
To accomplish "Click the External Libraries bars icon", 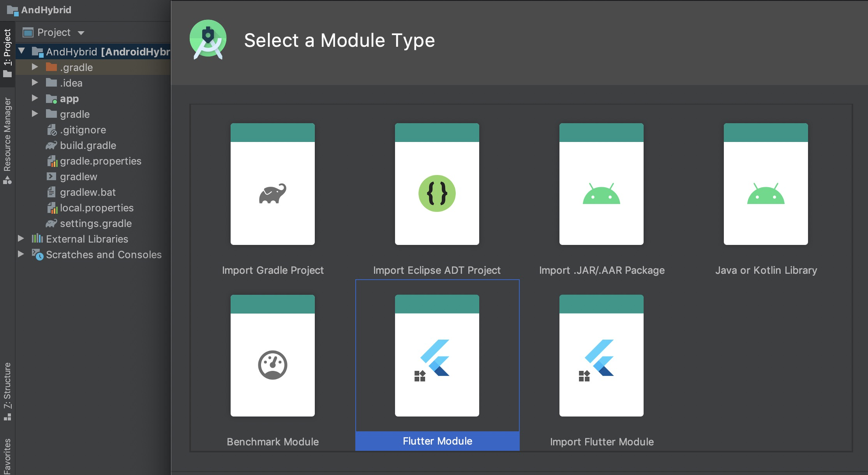I will tap(37, 238).
